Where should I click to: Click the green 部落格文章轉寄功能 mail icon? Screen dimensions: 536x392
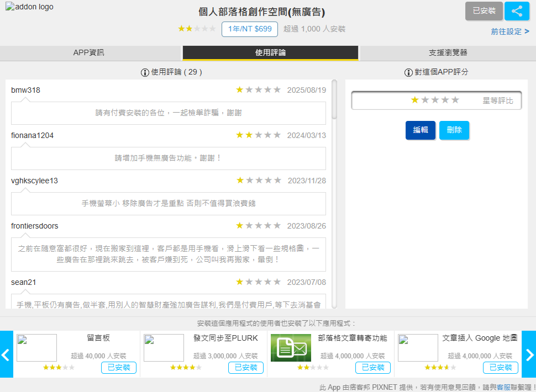pyautogui.click(x=291, y=348)
